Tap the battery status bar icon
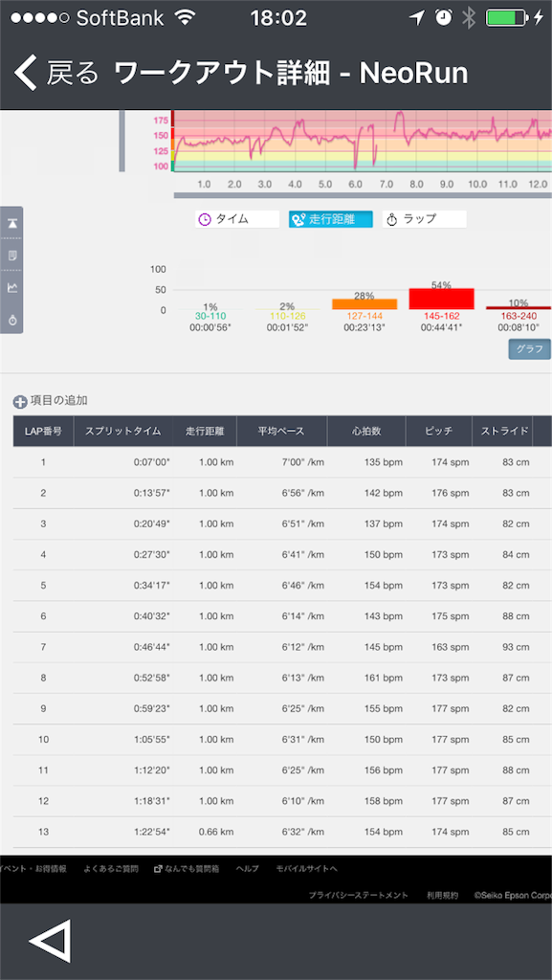 506,18
